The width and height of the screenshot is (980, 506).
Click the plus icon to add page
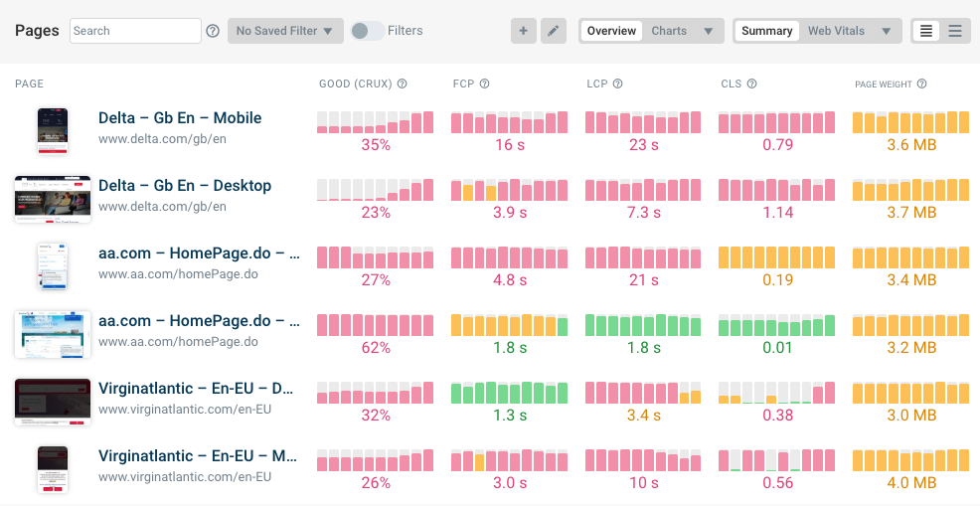(x=523, y=31)
